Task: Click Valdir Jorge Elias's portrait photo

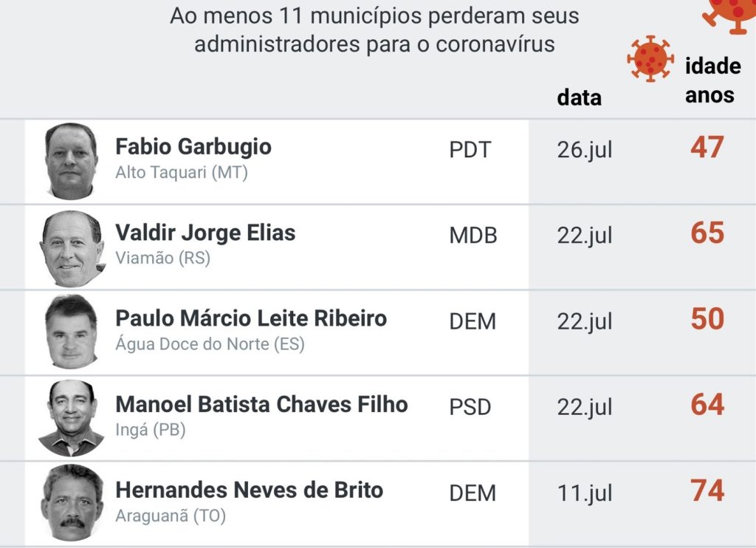Action: [x=72, y=248]
